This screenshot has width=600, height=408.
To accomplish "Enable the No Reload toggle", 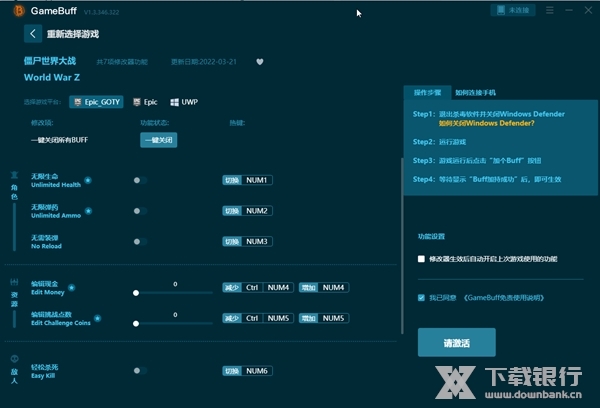I will click(139, 242).
